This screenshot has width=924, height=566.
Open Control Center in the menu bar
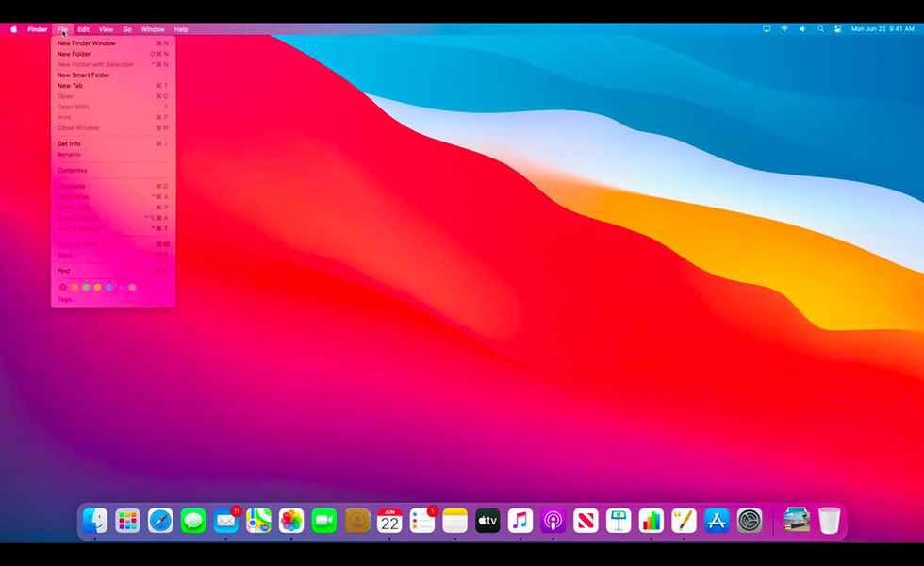837,29
